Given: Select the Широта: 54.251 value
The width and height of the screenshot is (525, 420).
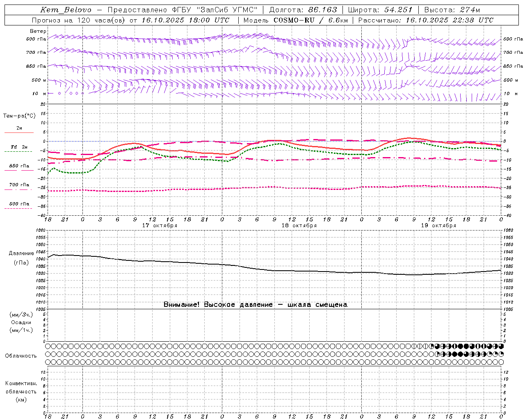Looking at the screenshot, I should tap(380, 10).
